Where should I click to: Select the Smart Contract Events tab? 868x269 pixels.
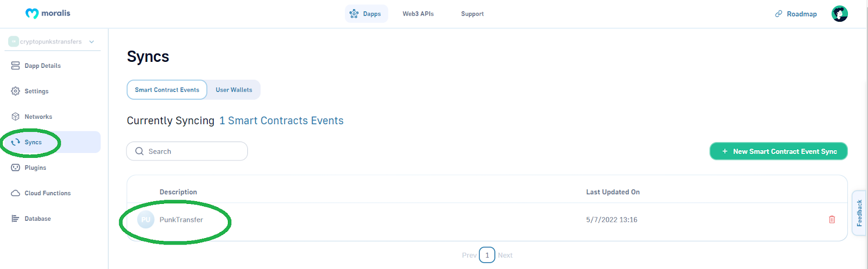[x=167, y=90]
